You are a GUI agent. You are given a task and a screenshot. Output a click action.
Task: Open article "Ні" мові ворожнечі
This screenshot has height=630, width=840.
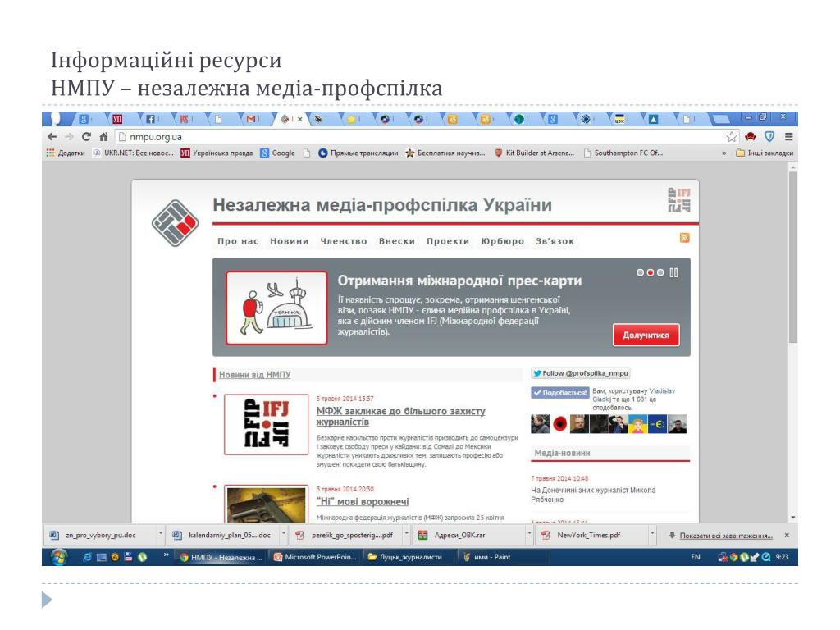pyautogui.click(x=363, y=501)
